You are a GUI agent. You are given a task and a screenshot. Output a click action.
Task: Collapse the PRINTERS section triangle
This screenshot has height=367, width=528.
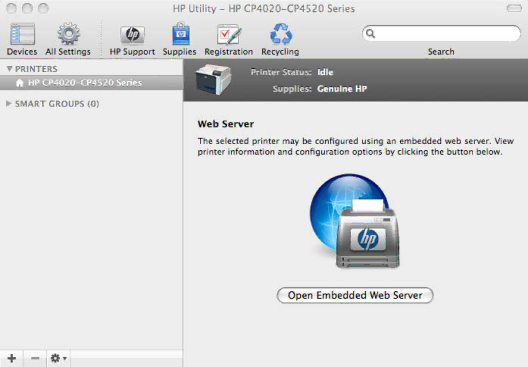pyautogui.click(x=9, y=69)
